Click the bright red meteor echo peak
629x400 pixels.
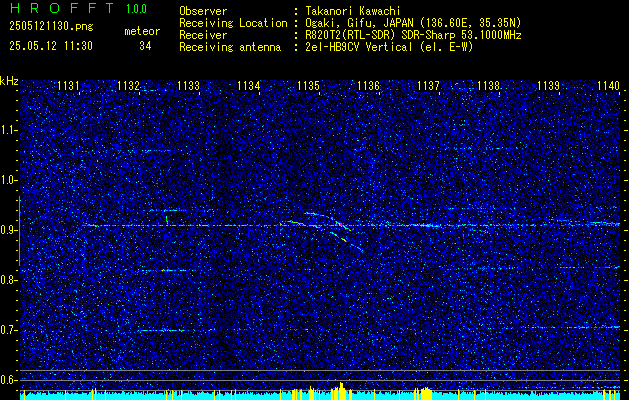[x=340, y=225]
